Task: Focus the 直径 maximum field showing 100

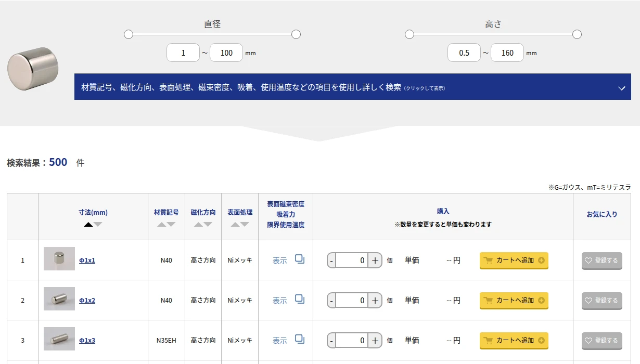Action: tap(226, 53)
